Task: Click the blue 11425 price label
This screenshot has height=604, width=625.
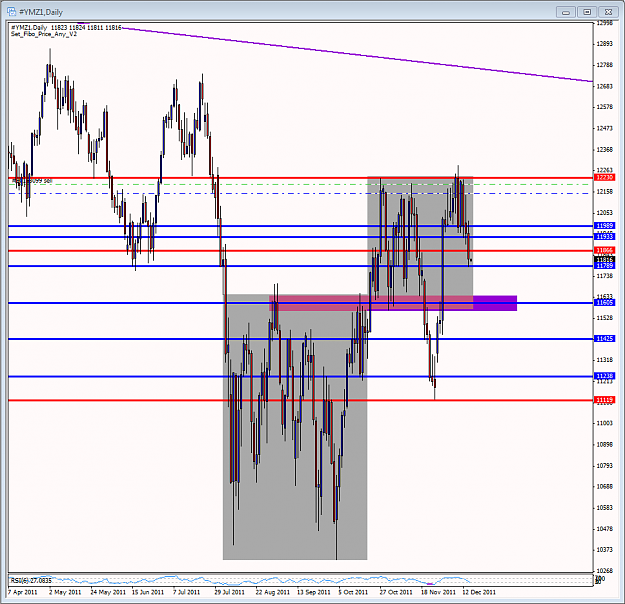Action: coord(604,338)
